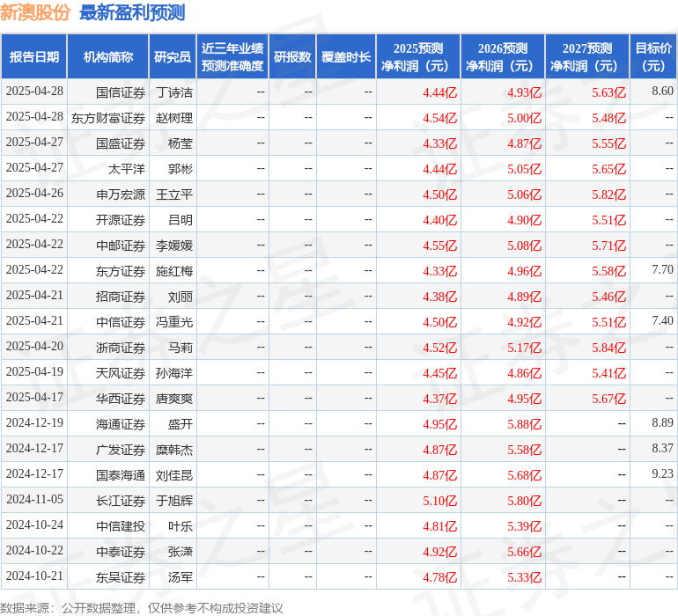Click target price 8.60

pyautogui.click(x=662, y=91)
